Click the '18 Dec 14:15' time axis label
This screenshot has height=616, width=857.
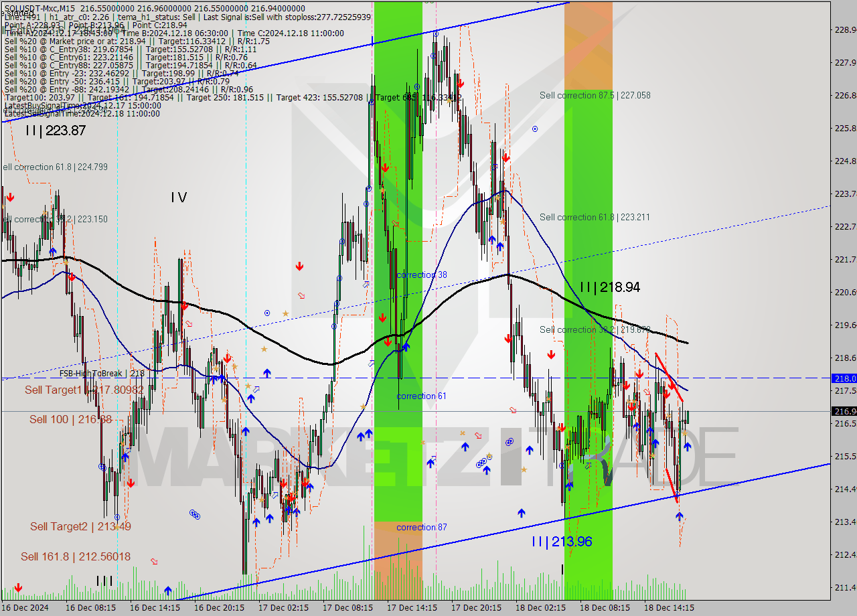tap(669, 608)
